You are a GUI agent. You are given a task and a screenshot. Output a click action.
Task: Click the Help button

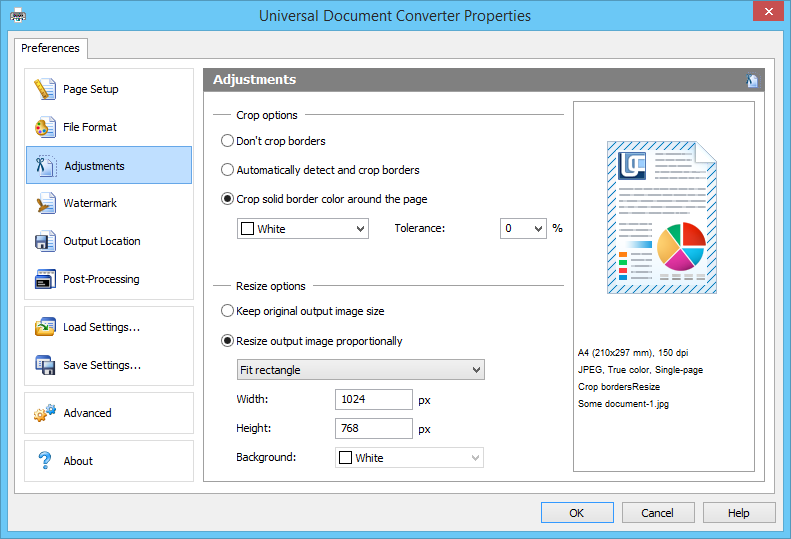click(739, 513)
